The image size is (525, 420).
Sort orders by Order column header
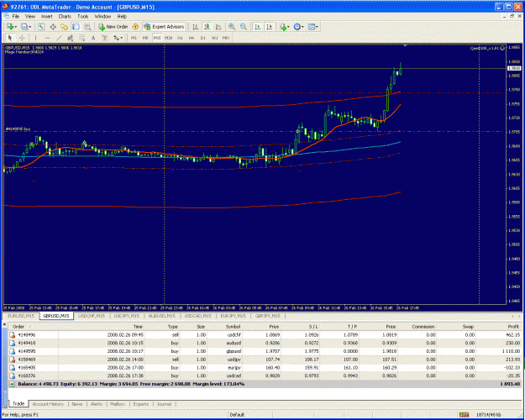point(18,327)
